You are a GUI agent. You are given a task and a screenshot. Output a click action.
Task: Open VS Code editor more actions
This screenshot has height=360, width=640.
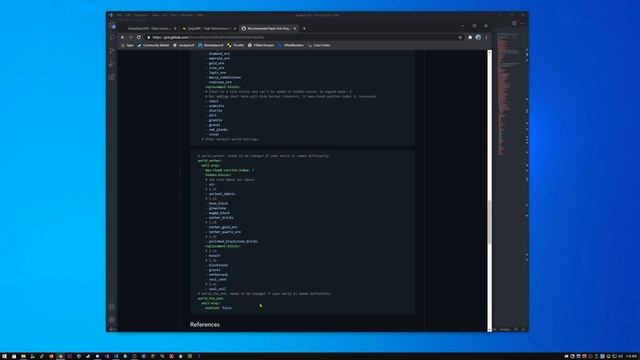(522, 24)
